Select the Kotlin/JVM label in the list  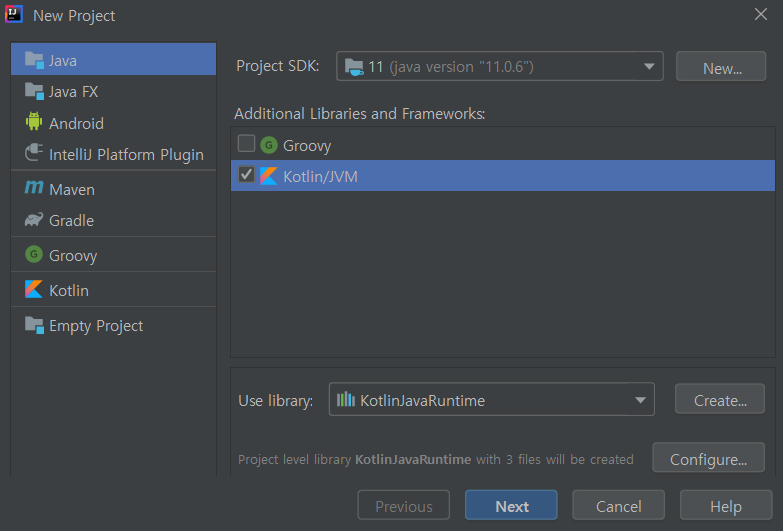320,177
